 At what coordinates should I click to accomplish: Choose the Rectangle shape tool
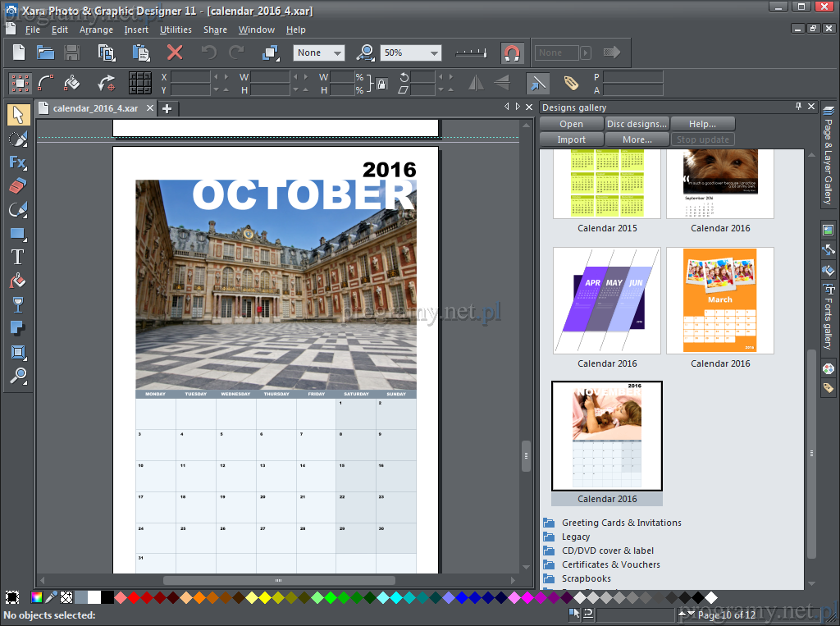[18, 233]
